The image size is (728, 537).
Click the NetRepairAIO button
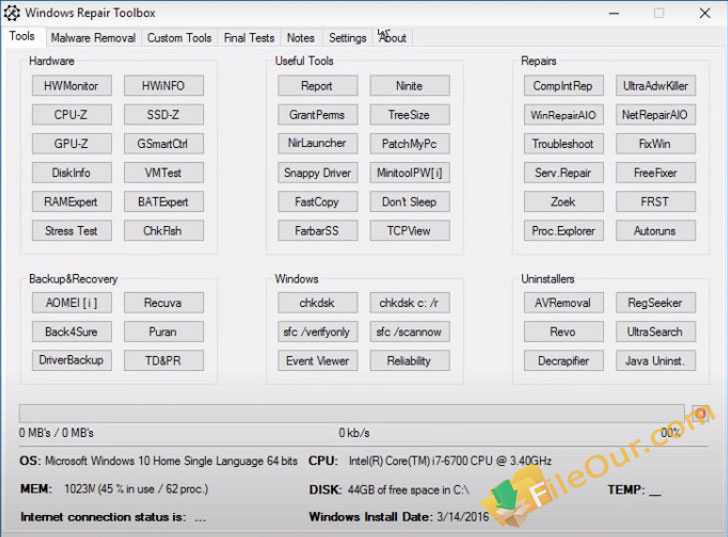656,115
